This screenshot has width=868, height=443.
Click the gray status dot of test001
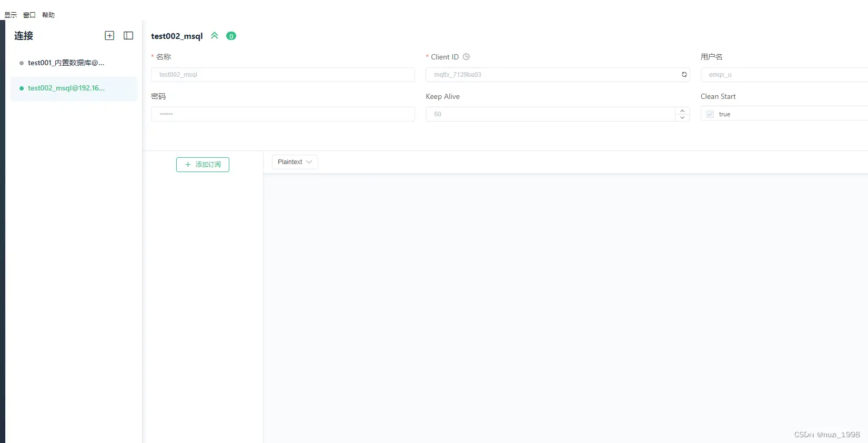(22, 63)
